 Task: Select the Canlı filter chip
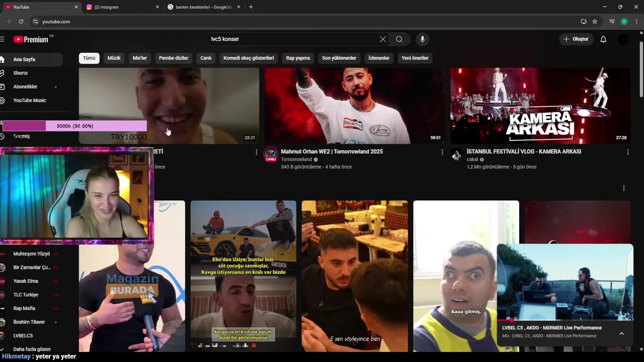[206, 58]
